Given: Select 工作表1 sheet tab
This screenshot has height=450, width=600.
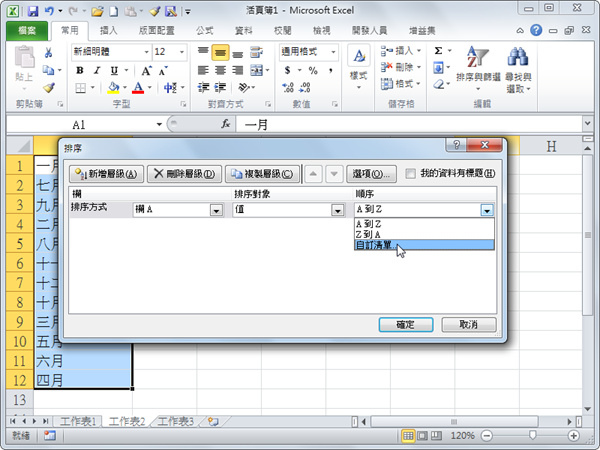Looking at the screenshot, I should point(78,421).
